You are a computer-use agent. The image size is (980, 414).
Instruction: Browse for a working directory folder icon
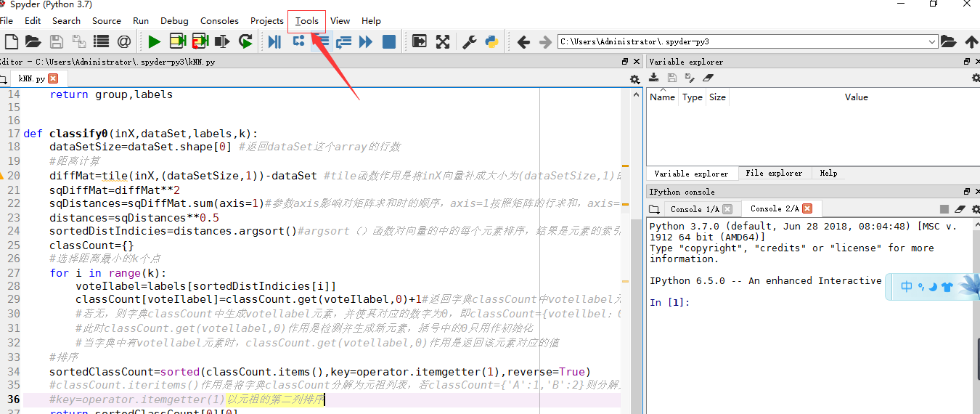[948, 42]
